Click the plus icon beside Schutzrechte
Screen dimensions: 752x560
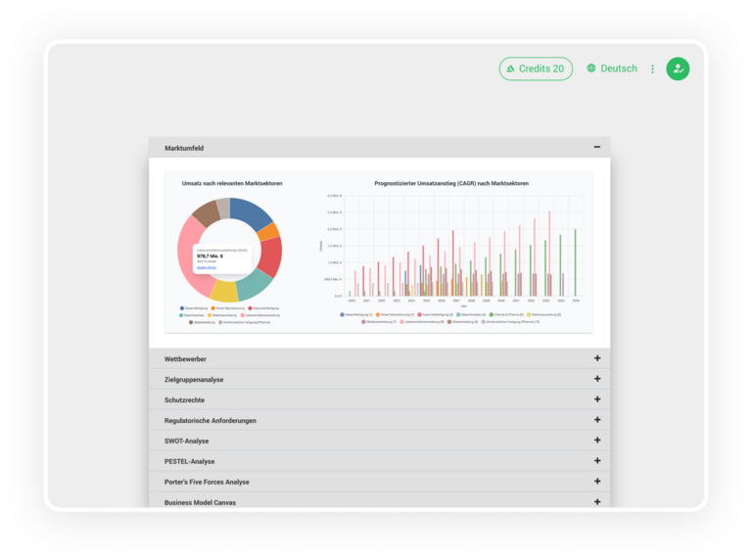click(597, 399)
